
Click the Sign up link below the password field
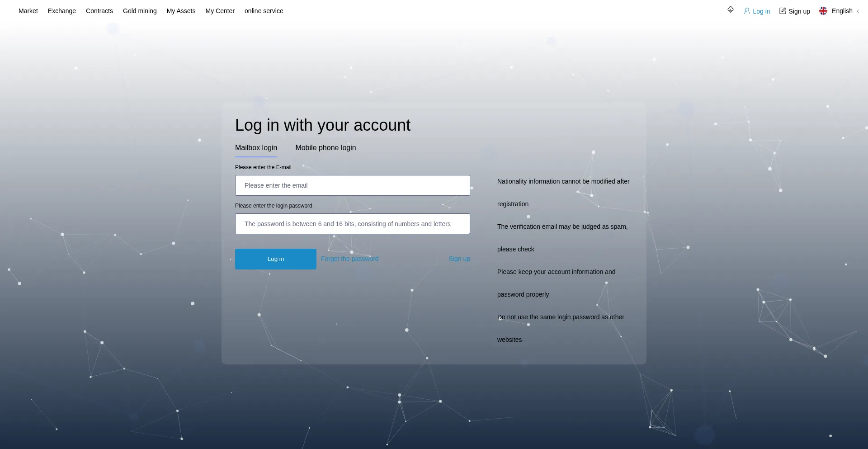[459, 259]
